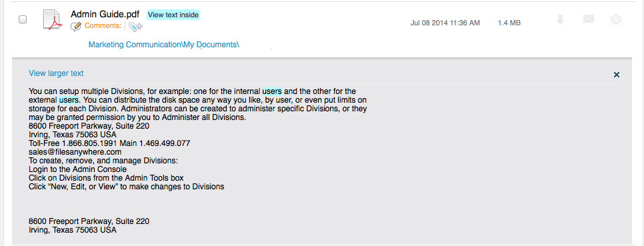The width and height of the screenshot is (644, 246).
Task: Click the View larger text link
Action: click(56, 73)
